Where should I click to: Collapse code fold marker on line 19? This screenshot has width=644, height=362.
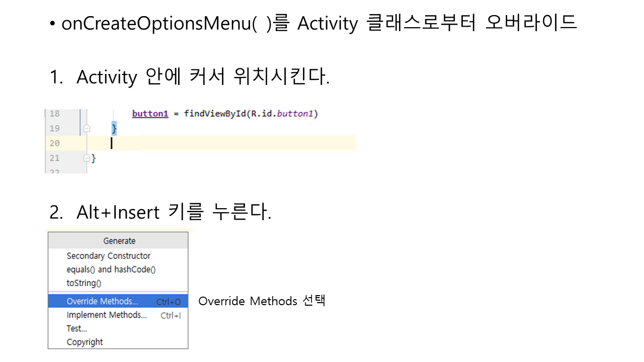click(87, 129)
